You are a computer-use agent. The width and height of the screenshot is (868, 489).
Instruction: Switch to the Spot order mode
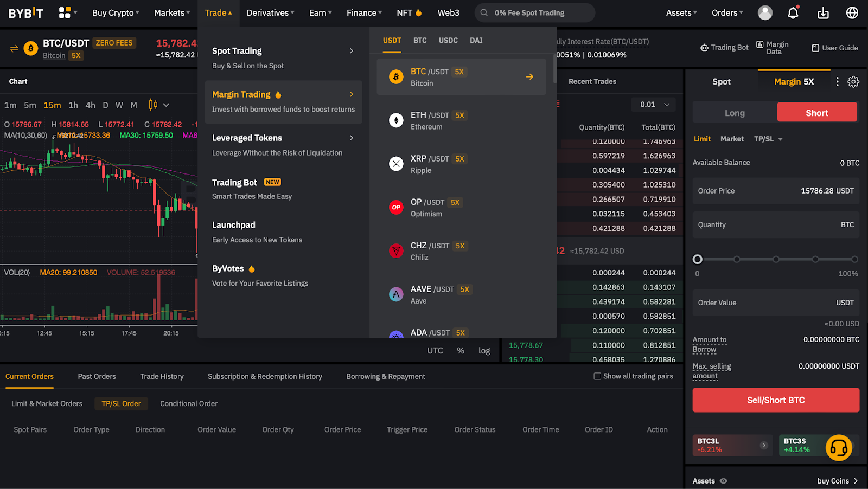coord(722,82)
